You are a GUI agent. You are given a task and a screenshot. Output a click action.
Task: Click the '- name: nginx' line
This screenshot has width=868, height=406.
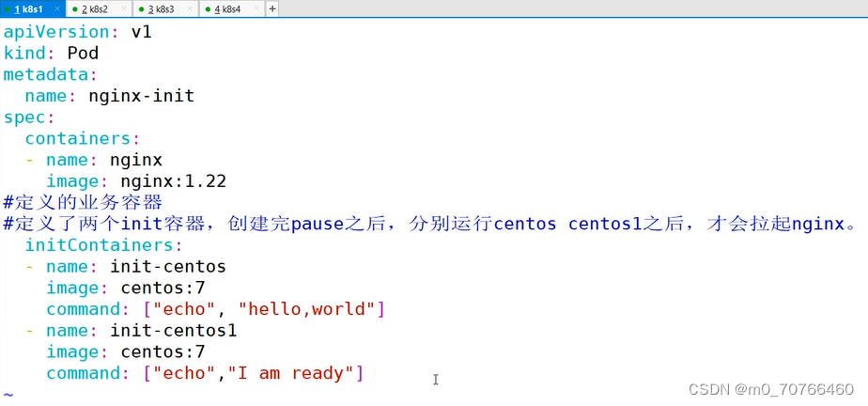[x=94, y=160]
